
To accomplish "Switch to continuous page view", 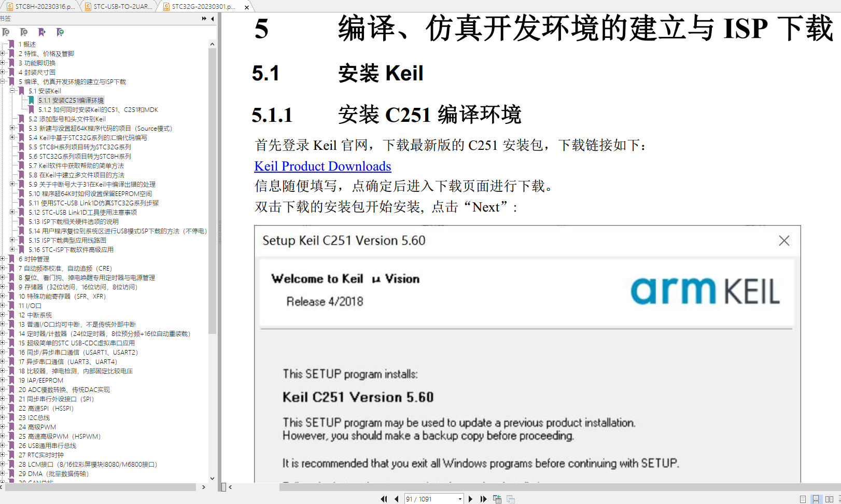I will point(816,499).
